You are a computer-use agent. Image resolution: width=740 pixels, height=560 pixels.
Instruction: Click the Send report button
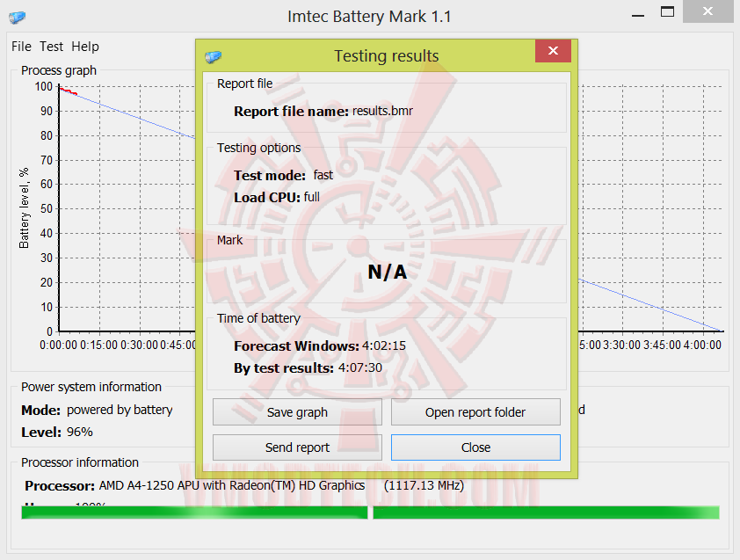pyautogui.click(x=297, y=447)
